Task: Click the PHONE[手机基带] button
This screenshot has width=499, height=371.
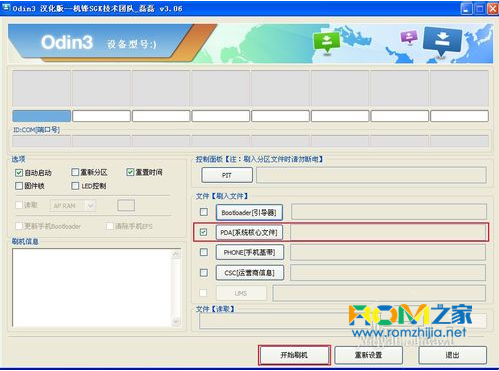Action: click(250, 253)
